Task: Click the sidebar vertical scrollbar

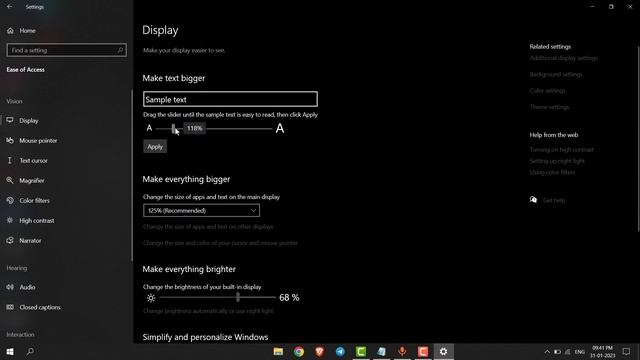Action: tap(132, 176)
